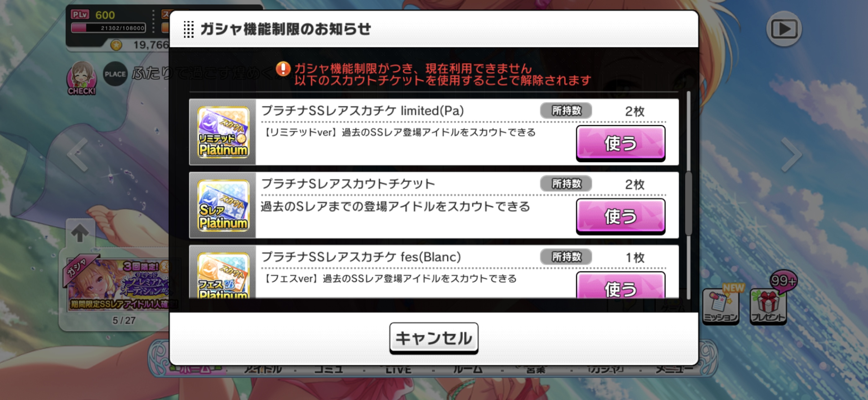Tap the PLACE round badge
Image resolution: width=868 pixels, height=400 pixels.
[x=115, y=74]
